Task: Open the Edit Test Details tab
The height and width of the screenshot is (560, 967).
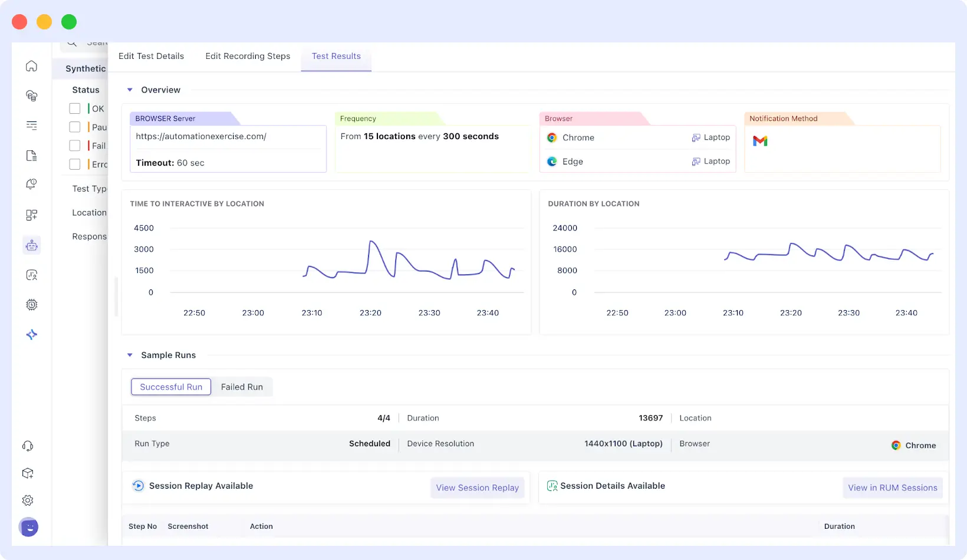Action: (151, 56)
